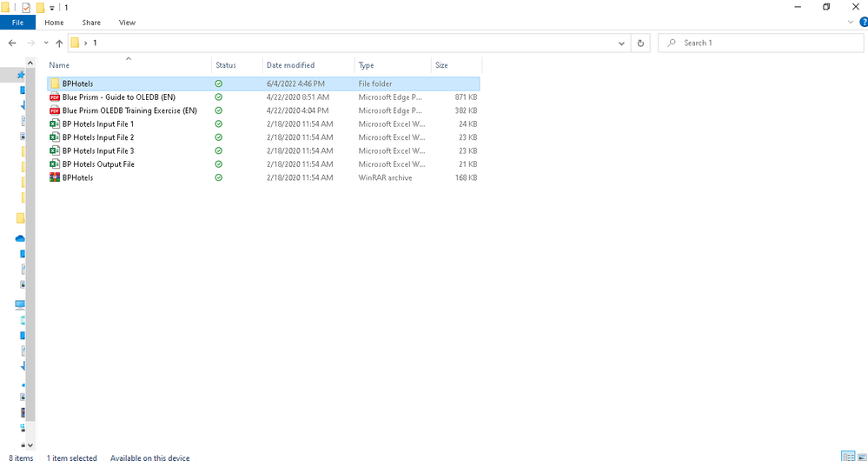Click the 168 KB size cell
Viewport: 868px width, 461px height.
(x=466, y=177)
